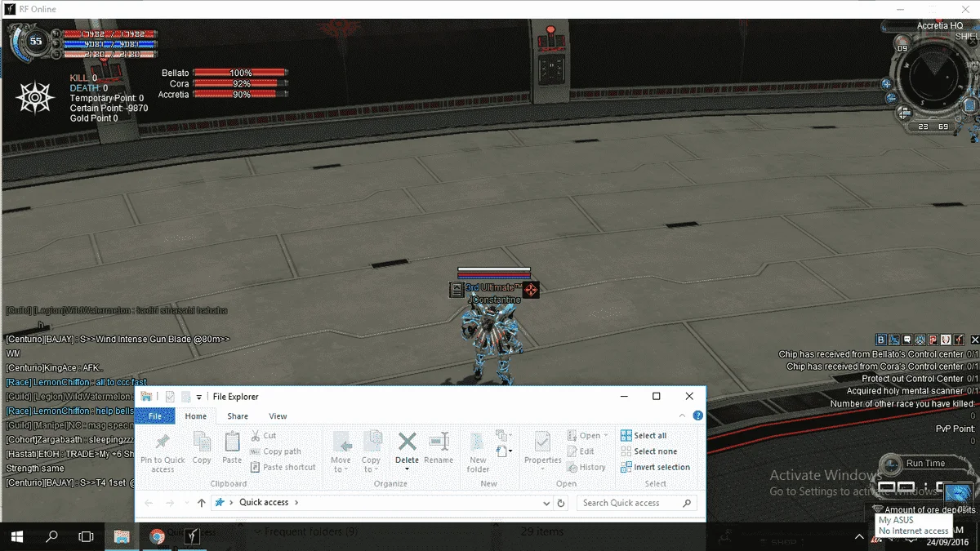Click the Up one level arrow

coord(202,503)
